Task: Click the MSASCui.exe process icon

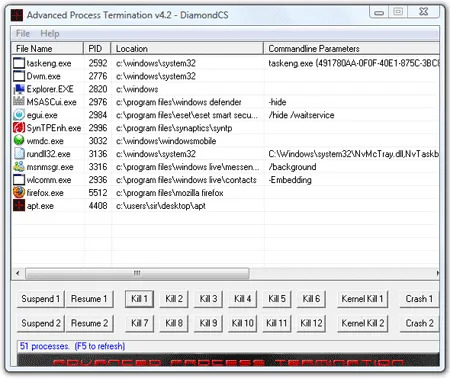Action: point(19,102)
